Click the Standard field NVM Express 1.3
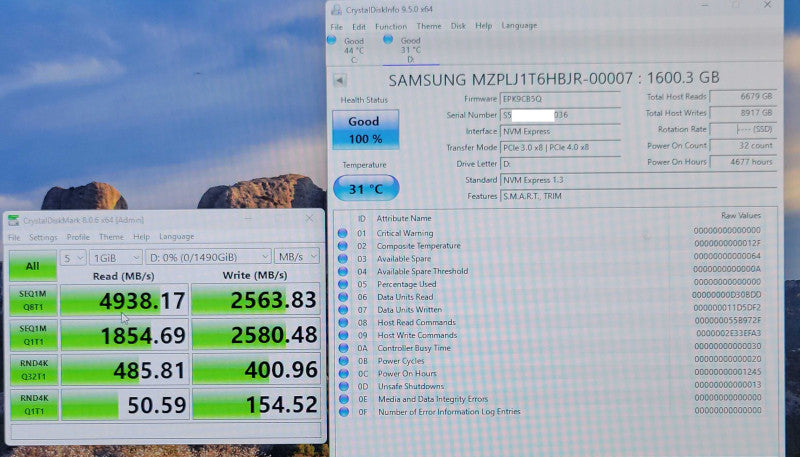 (638, 180)
